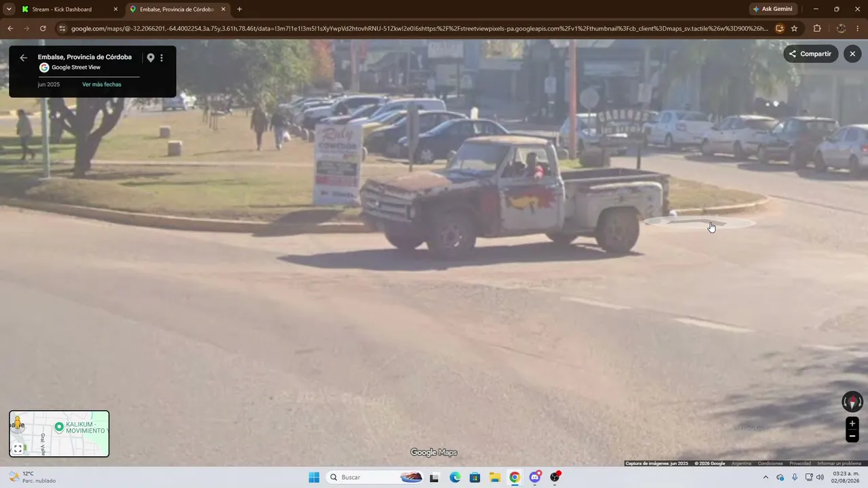Expand the hidden system tray icons chevron
This screenshot has width=868, height=488.
[766, 477]
